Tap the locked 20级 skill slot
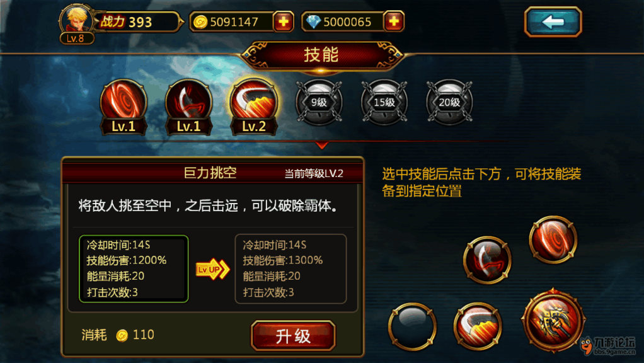The image size is (644, 363). (x=449, y=102)
